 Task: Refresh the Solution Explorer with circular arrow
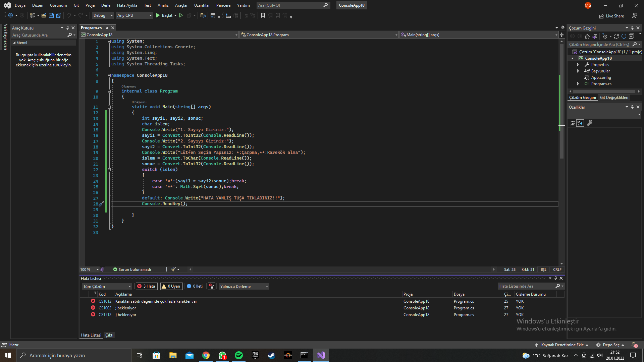tap(624, 36)
